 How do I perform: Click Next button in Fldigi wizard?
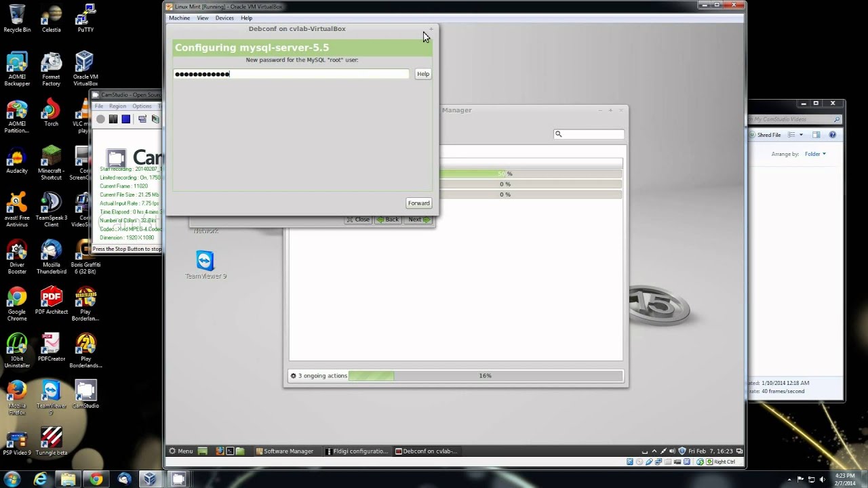coord(418,220)
